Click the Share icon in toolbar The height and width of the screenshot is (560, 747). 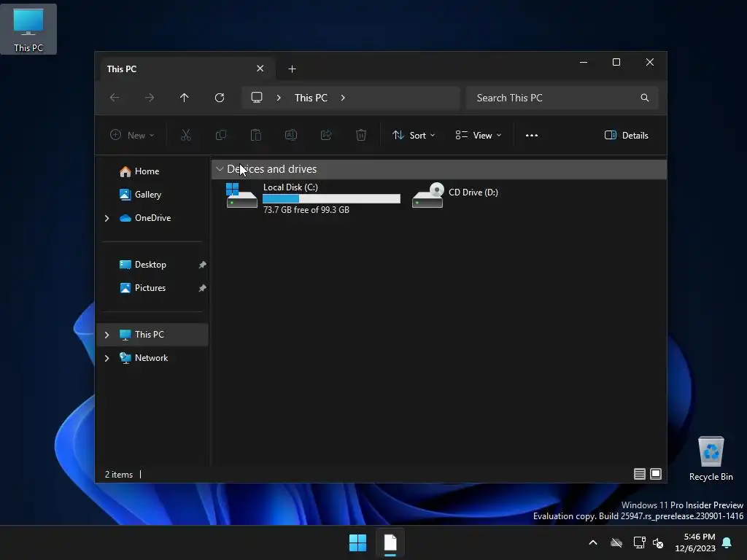tap(326, 135)
